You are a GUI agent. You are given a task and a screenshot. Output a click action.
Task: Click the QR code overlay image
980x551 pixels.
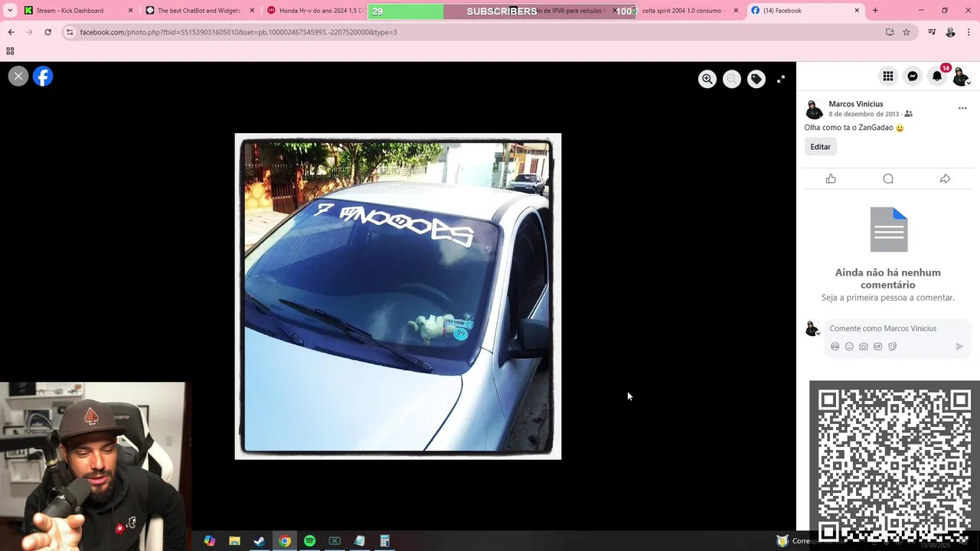click(894, 465)
